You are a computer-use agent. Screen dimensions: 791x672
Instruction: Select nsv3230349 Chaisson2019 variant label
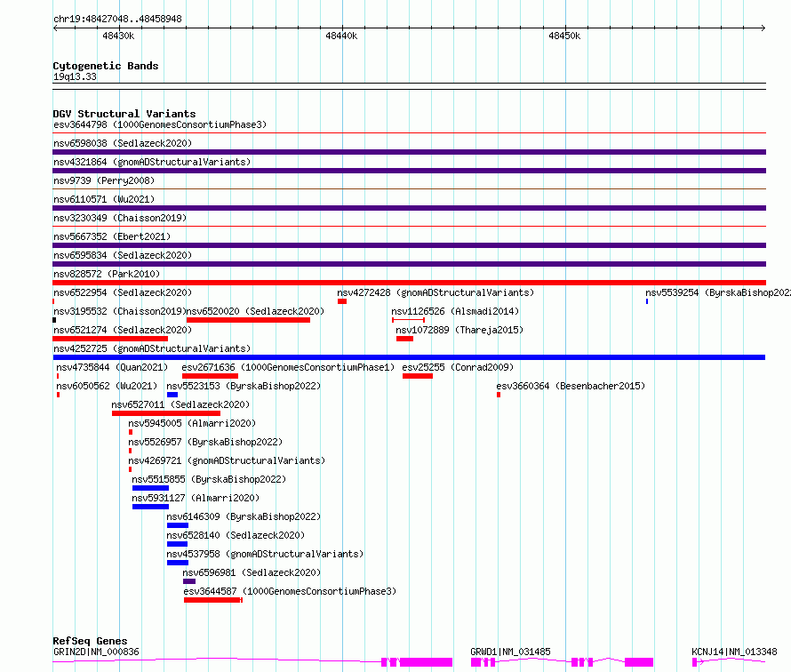120,218
